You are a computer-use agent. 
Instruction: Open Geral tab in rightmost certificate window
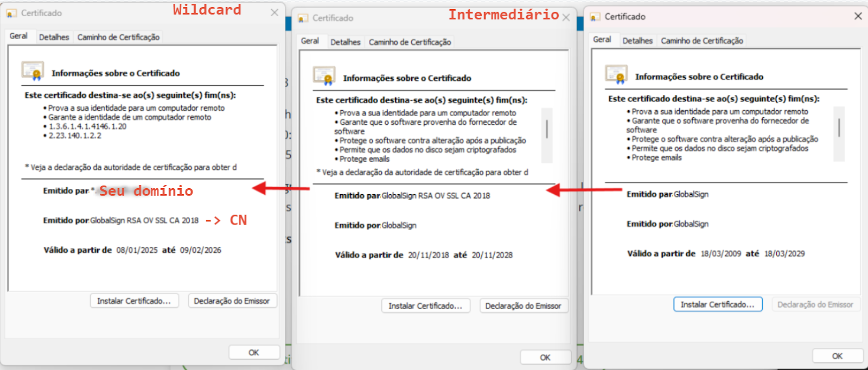[602, 39]
